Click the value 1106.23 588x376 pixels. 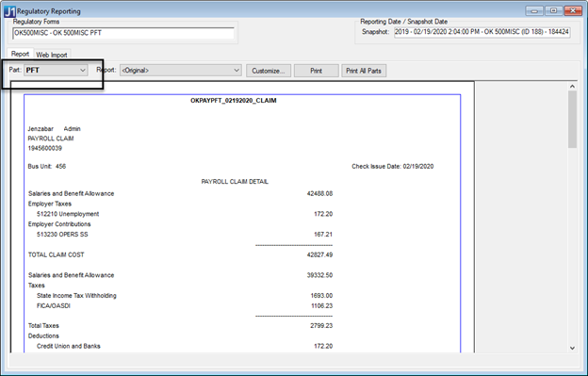click(x=321, y=305)
